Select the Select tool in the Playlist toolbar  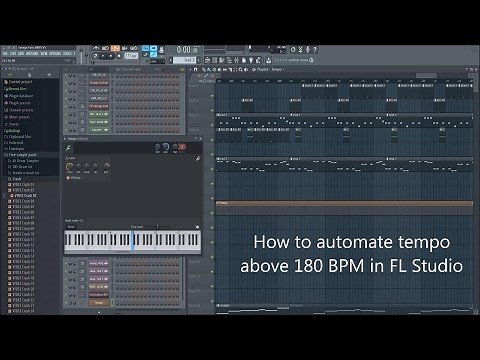coord(235,69)
